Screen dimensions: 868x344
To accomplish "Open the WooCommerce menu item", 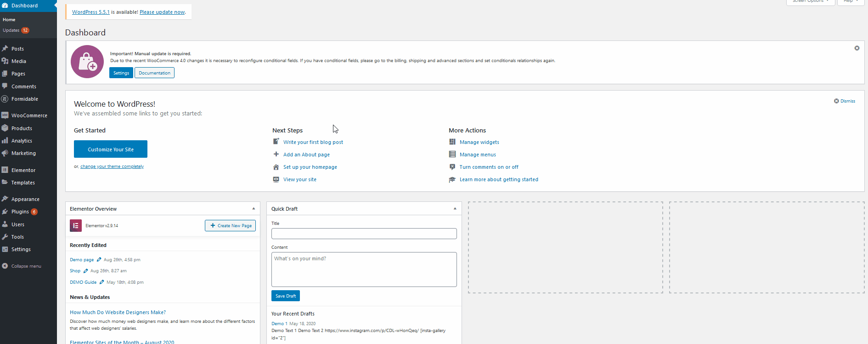I will click(28, 115).
